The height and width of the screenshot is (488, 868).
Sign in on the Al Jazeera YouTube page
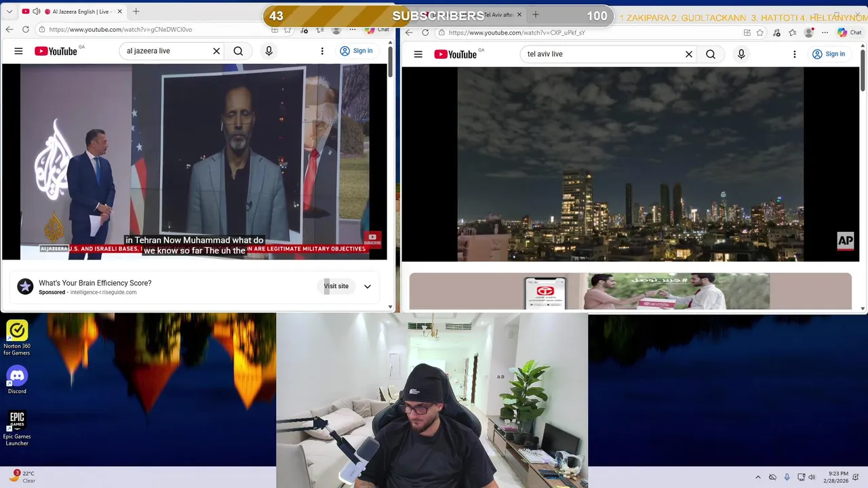coord(356,51)
